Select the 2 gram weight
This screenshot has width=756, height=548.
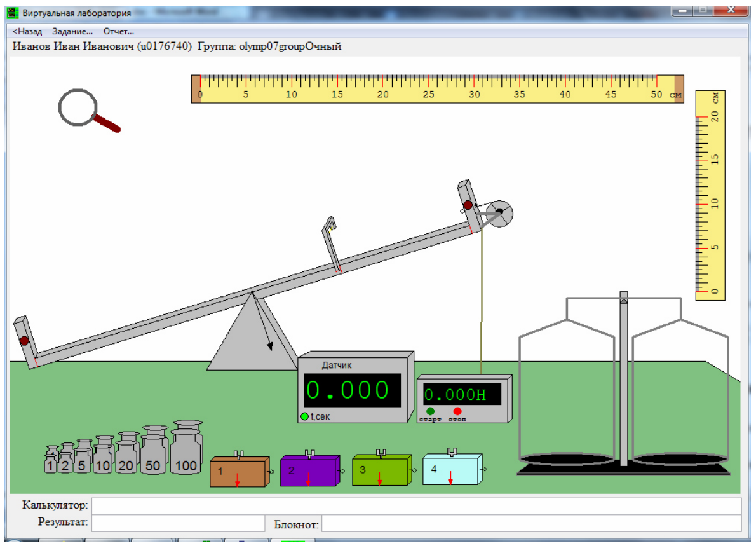point(66,458)
